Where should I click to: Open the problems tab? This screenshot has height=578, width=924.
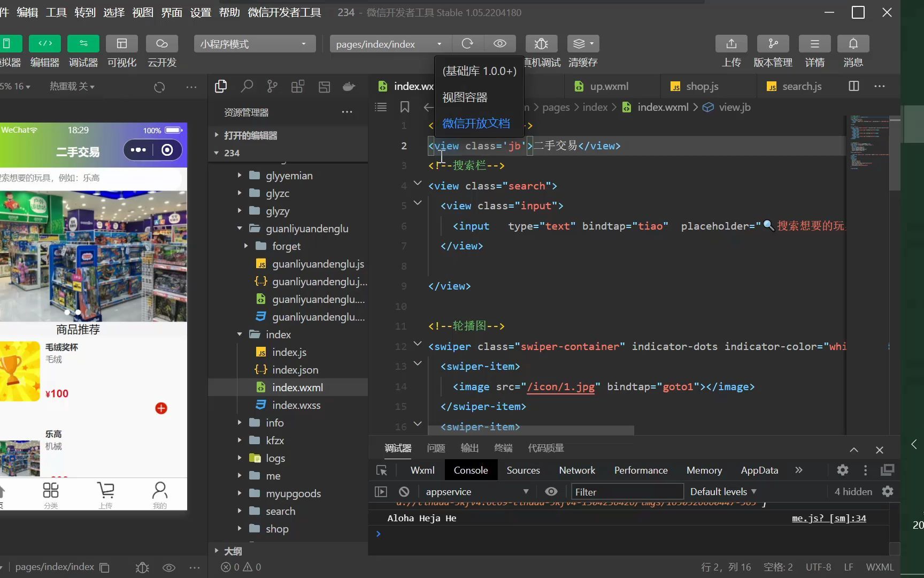tap(436, 448)
